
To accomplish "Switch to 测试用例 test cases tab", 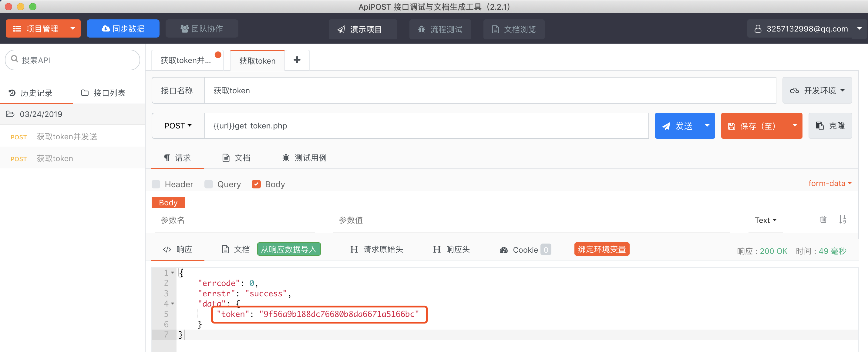I will pyautogui.click(x=304, y=158).
